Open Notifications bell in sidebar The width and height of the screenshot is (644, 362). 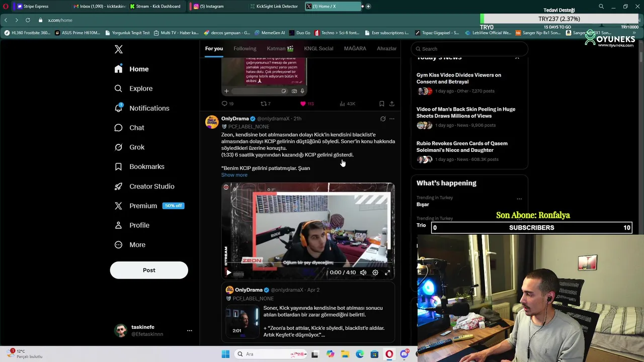tap(142, 108)
